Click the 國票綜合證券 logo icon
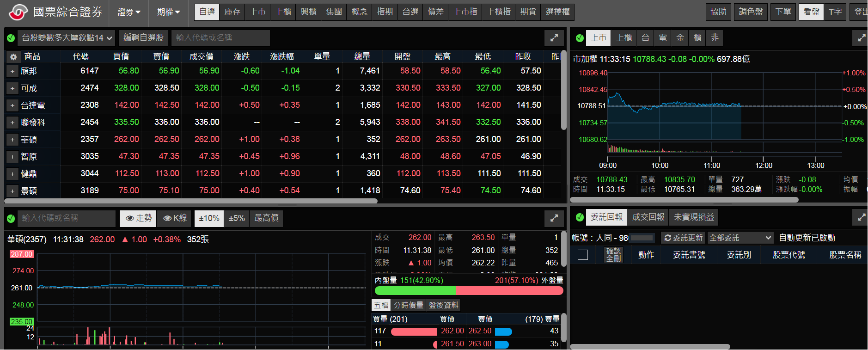This screenshot has width=868, height=350. (18, 12)
